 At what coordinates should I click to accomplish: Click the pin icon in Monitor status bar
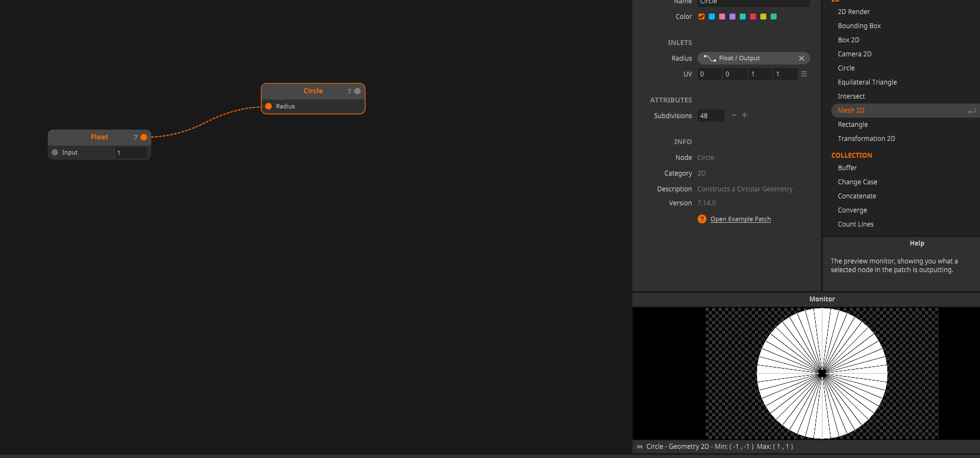tap(639, 447)
